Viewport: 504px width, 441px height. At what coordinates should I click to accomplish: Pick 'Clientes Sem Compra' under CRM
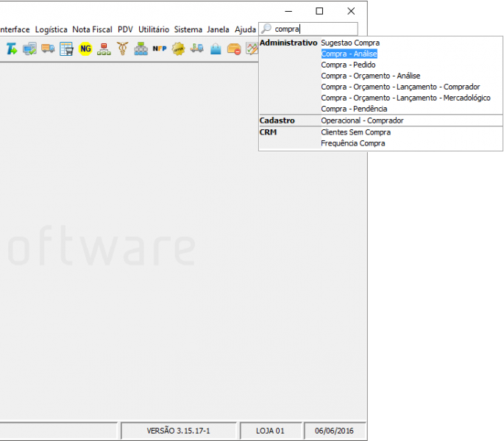[355, 132]
